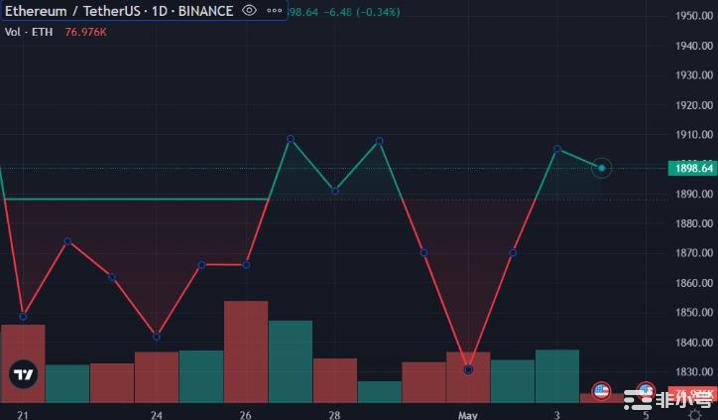Click the rightmost US flag event icon
This screenshot has width=718, height=420.
[646, 391]
